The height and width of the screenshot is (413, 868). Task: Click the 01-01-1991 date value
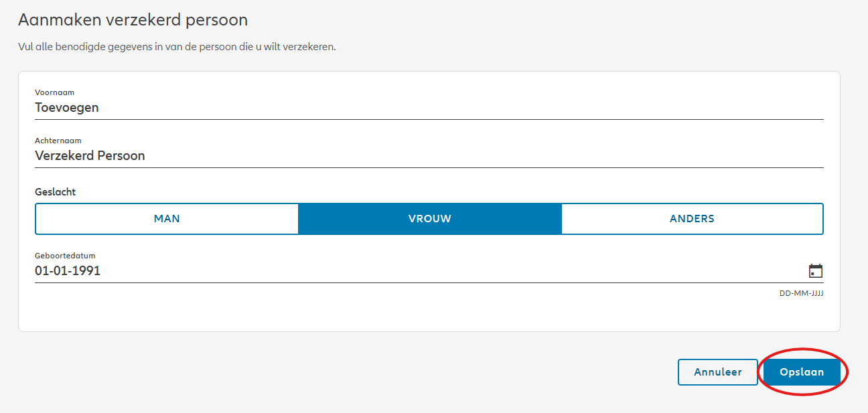point(68,271)
